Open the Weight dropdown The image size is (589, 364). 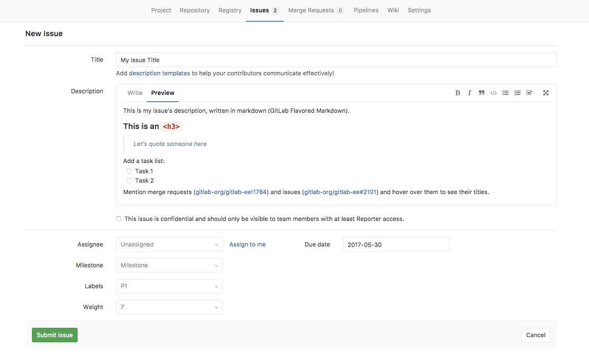click(x=169, y=307)
